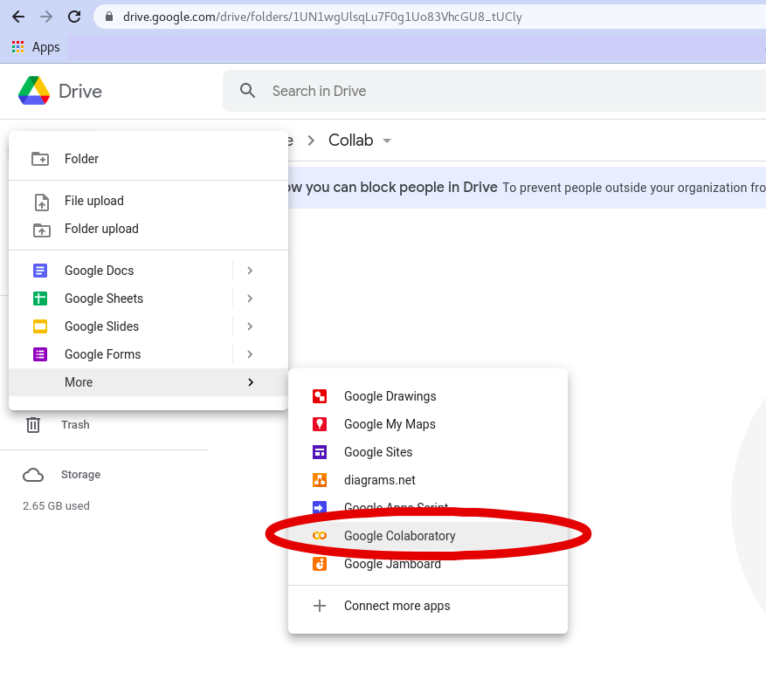Open diagrams.net from the submenu
The width and height of the screenshot is (766, 700).
coord(379,480)
